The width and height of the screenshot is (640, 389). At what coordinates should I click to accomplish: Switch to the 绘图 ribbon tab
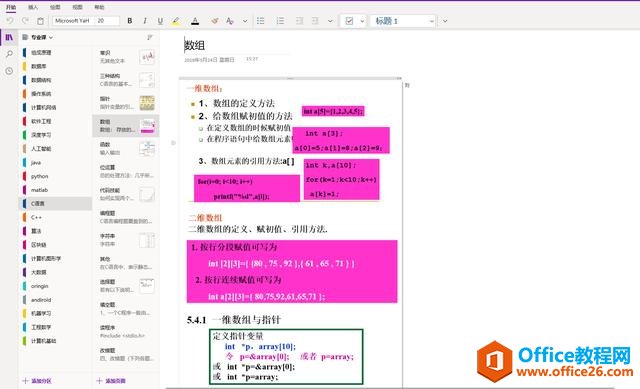55,7
